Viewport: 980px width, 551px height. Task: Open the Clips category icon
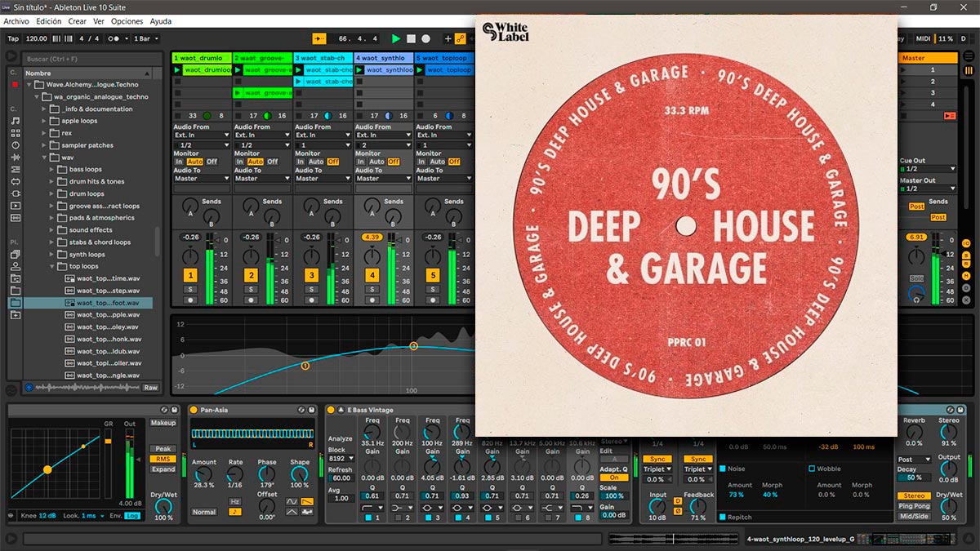(15, 206)
